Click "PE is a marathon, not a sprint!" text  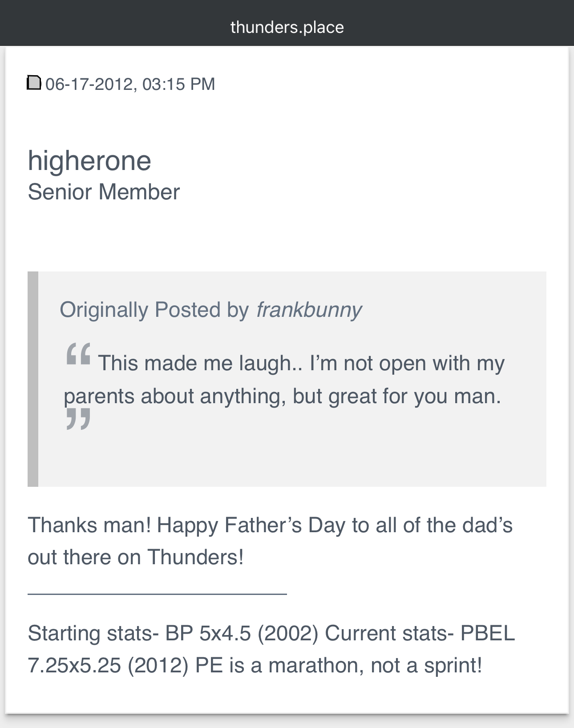(x=339, y=666)
